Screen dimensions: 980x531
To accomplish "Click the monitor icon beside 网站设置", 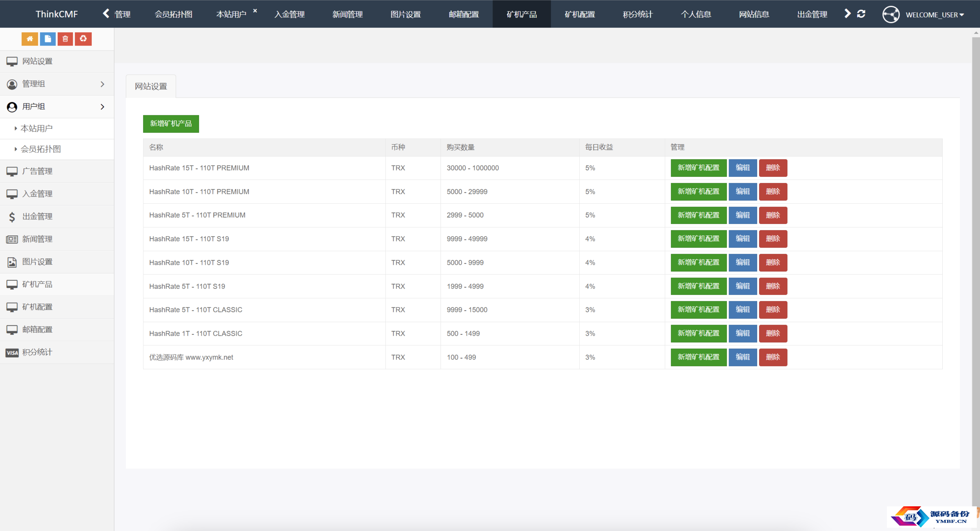I will click(12, 61).
